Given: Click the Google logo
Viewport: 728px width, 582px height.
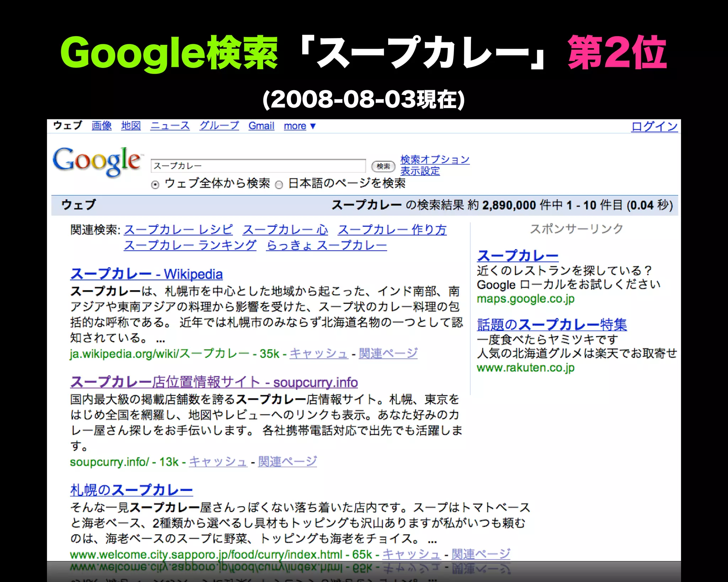Looking at the screenshot, I should pos(97,162).
